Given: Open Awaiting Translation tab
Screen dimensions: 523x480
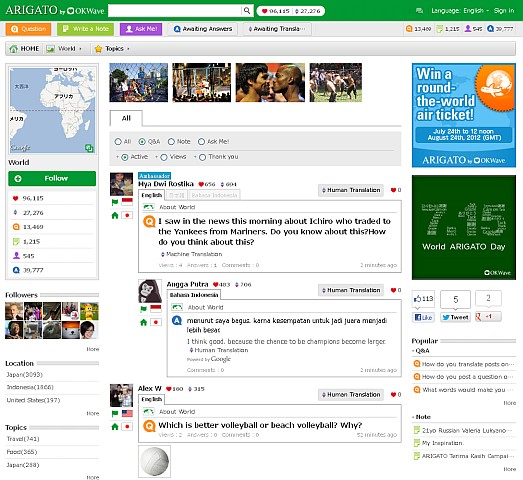Looking at the screenshot, I should click(x=277, y=29).
